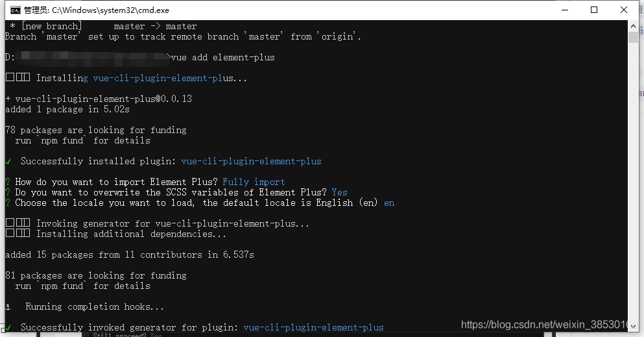The image size is (644, 337).
Task: Minimize the command prompt window
Action: pyautogui.click(x=564, y=10)
